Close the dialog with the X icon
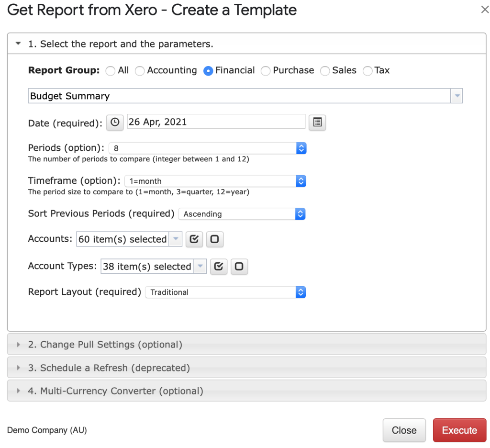This screenshot has width=490, height=448. coord(485,10)
